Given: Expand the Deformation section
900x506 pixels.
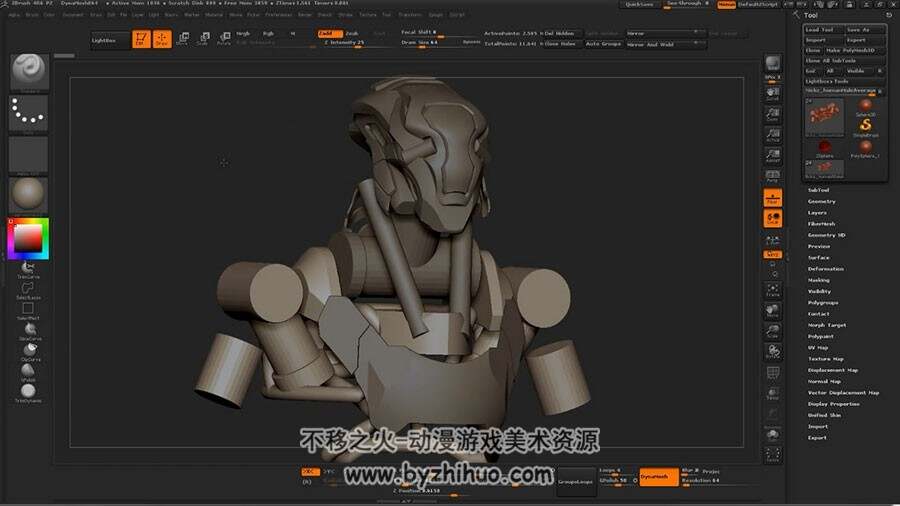Looking at the screenshot, I should tap(825, 268).
